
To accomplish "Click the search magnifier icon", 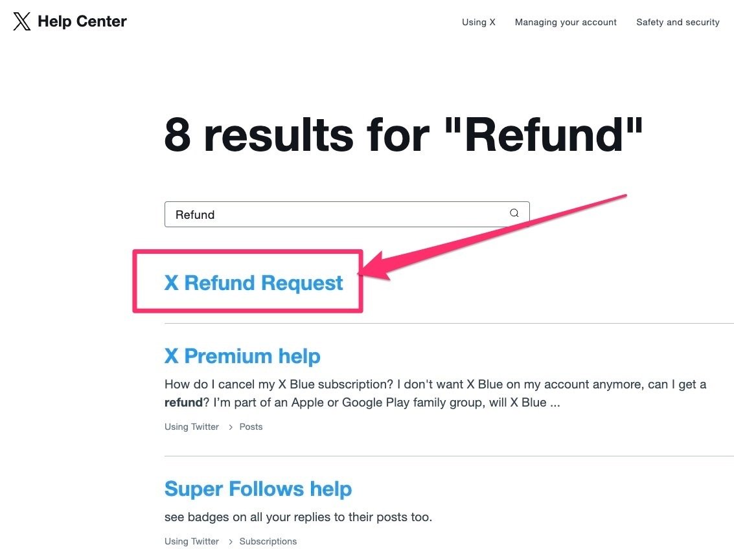I will coord(514,214).
